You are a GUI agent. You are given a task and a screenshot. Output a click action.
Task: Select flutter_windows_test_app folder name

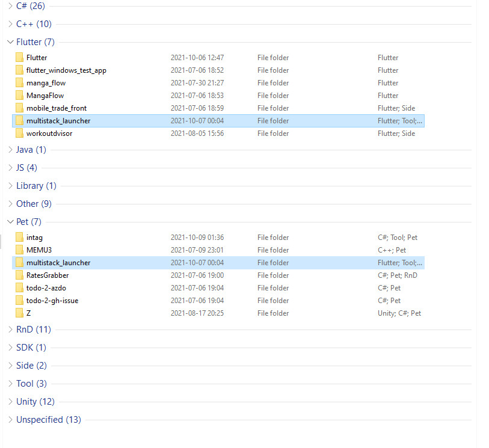[x=66, y=70]
